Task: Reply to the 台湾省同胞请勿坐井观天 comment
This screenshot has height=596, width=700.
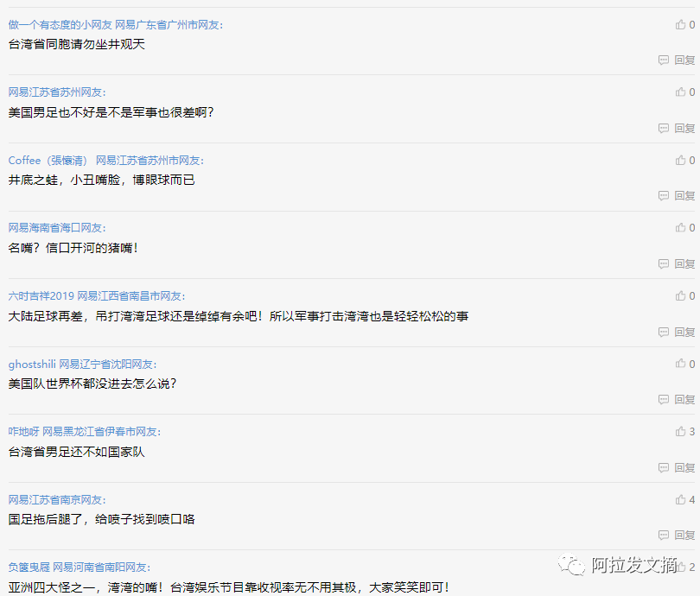Action: [x=677, y=60]
